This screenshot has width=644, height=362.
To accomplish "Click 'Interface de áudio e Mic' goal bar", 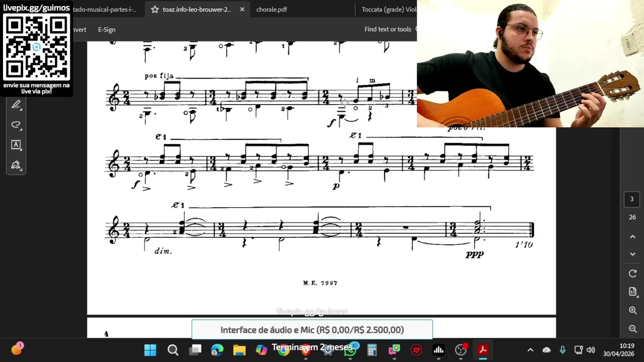I will (x=312, y=330).
